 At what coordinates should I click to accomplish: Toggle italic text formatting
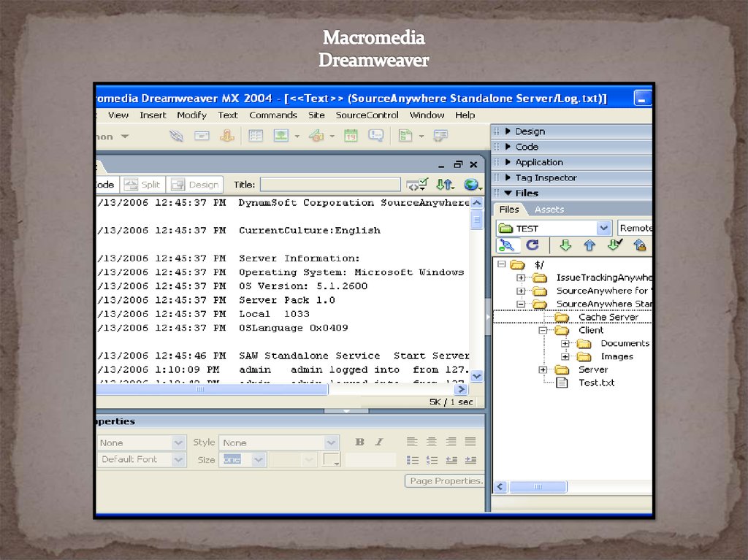coord(378,442)
